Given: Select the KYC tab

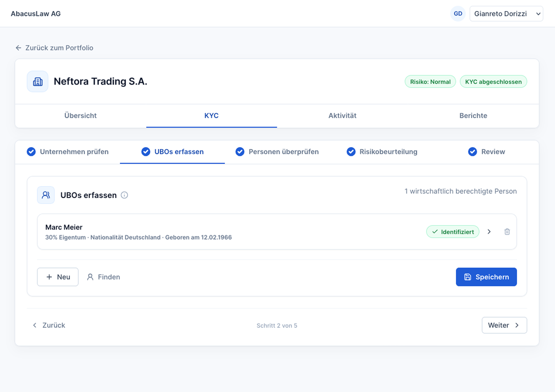Looking at the screenshot, I should 211,116.
